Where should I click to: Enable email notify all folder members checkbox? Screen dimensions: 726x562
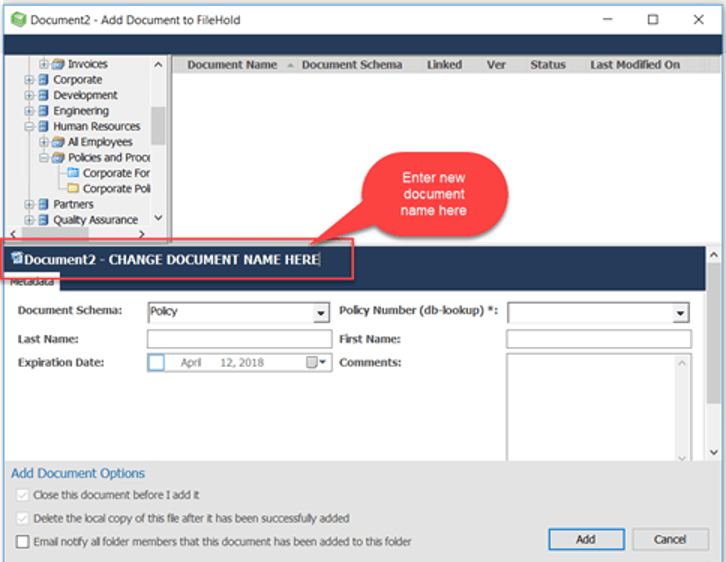(23, 542)
